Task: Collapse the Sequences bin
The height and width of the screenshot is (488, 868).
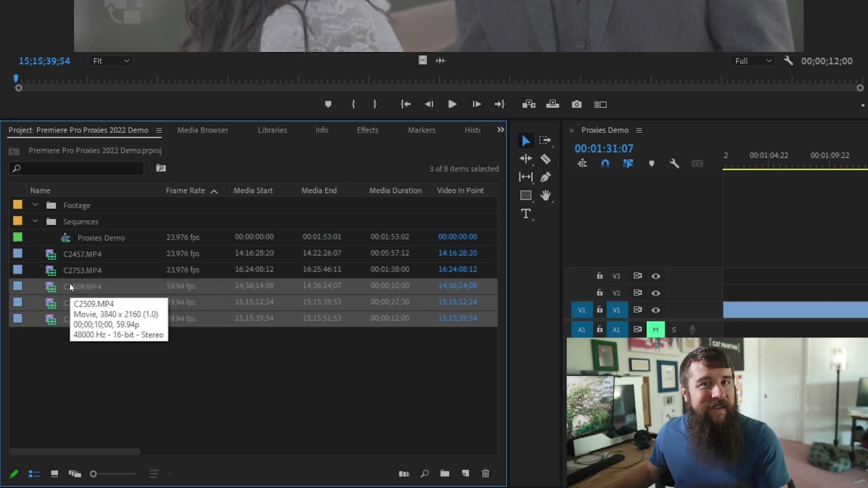Action: [35, 221]
